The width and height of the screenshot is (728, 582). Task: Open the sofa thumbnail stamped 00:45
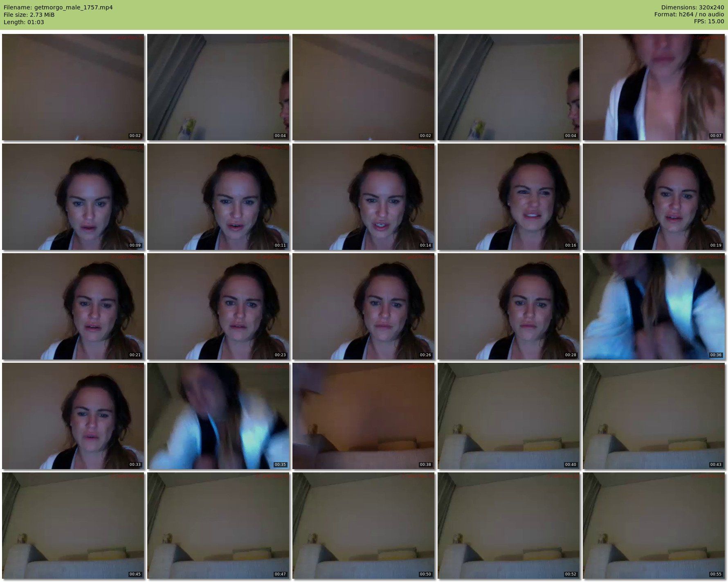73,526
